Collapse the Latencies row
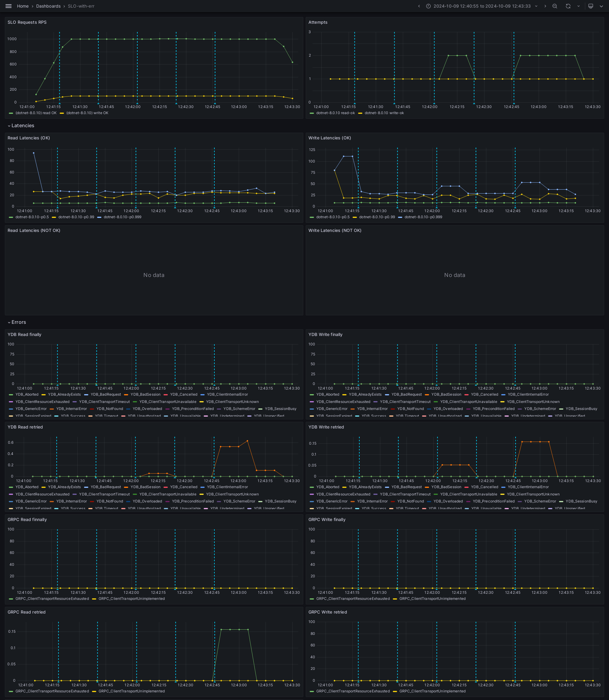Screen dimensions: 609x700 pos(21,126)
